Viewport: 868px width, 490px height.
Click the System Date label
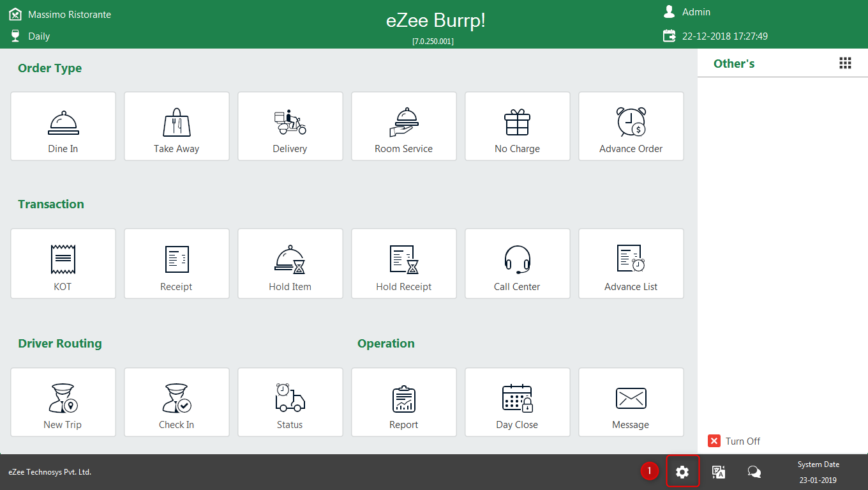point(818,464)
